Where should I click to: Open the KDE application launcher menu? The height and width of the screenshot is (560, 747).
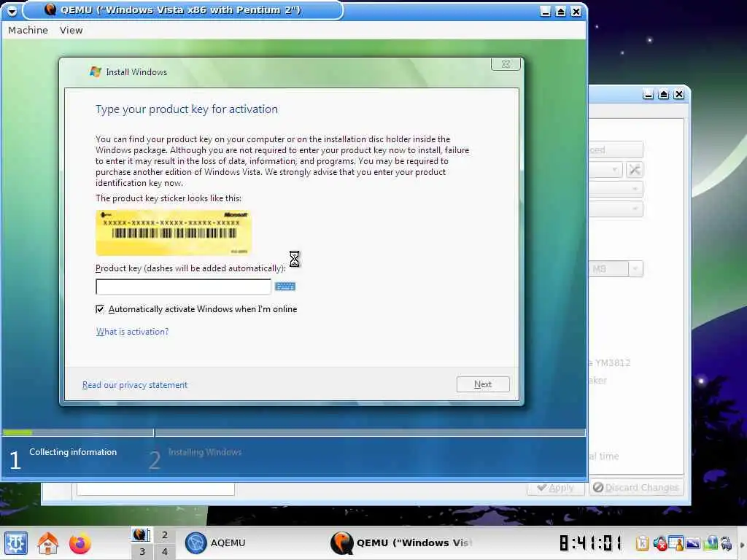coord(16,543)
